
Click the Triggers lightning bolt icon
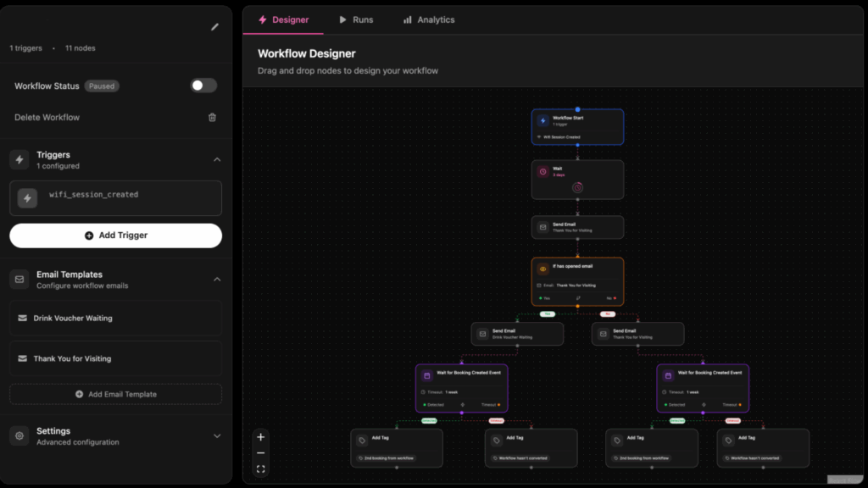19,160
